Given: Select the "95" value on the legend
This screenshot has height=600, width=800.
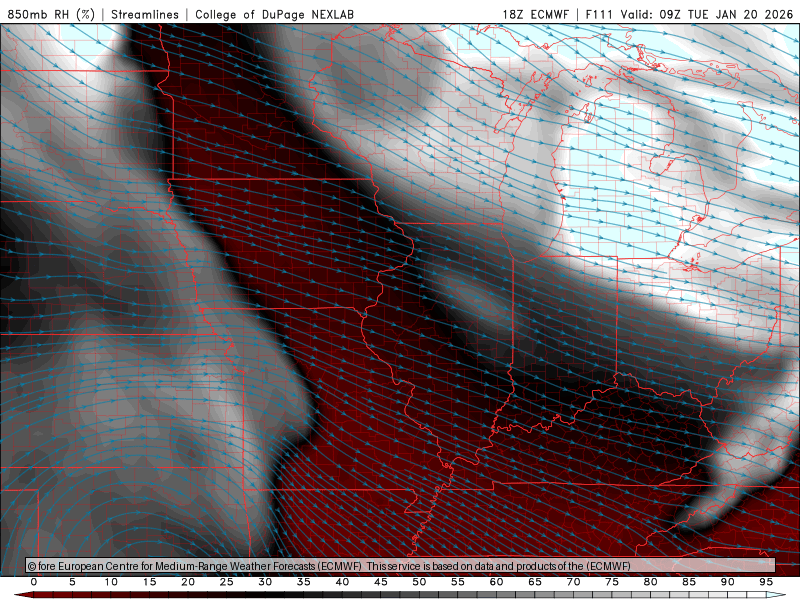Looking at the screenshot, I should [x=766, y=582].
